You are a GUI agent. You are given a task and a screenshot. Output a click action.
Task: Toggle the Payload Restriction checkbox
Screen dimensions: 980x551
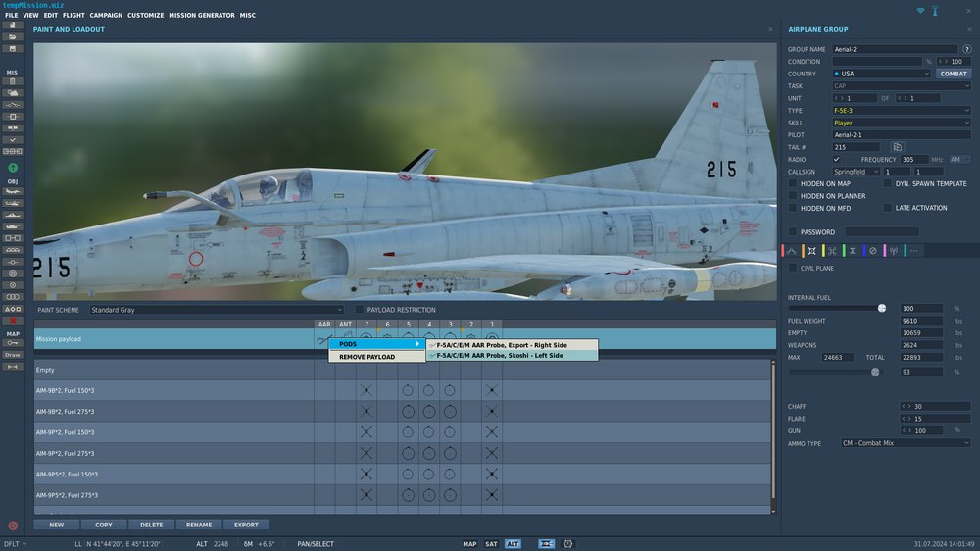pos(360,310)
